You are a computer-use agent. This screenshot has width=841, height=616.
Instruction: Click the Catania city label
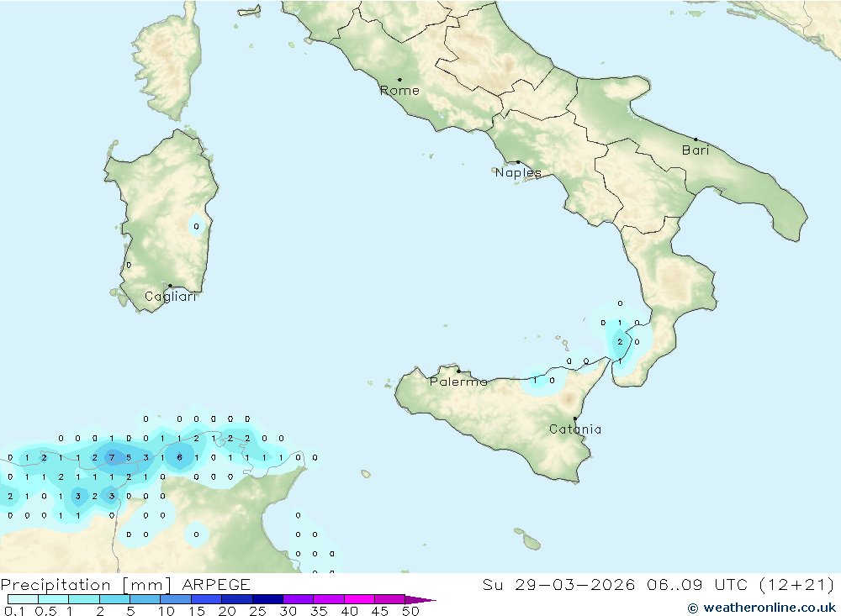[x=575, y=429]
